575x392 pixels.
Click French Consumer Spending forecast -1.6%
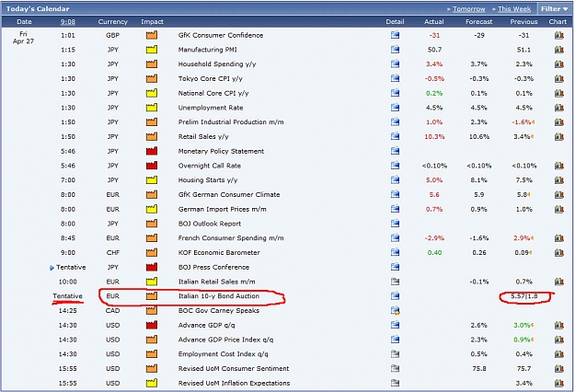[479, 238]
